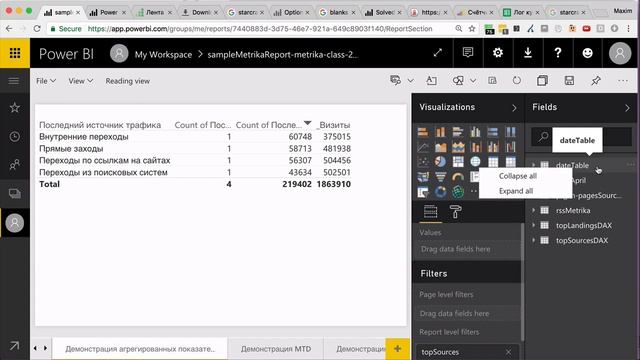
Task: Expand the dateTable tree node
Action: (x=533, y=165)
